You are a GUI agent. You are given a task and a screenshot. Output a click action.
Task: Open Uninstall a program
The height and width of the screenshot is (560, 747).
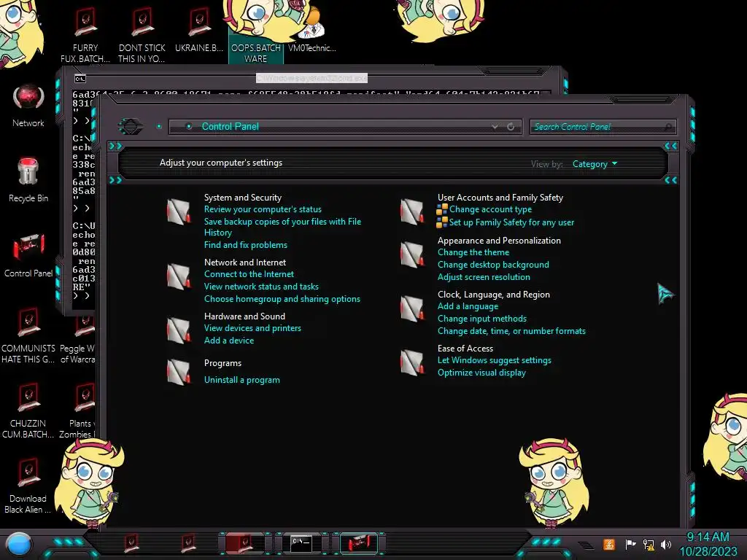click(242, 380)
